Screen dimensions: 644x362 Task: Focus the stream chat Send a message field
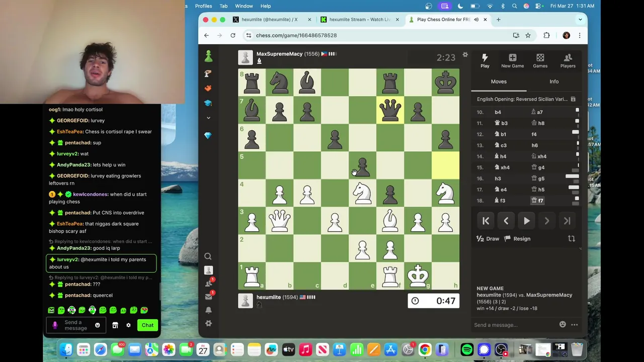[x=75, y=325]
